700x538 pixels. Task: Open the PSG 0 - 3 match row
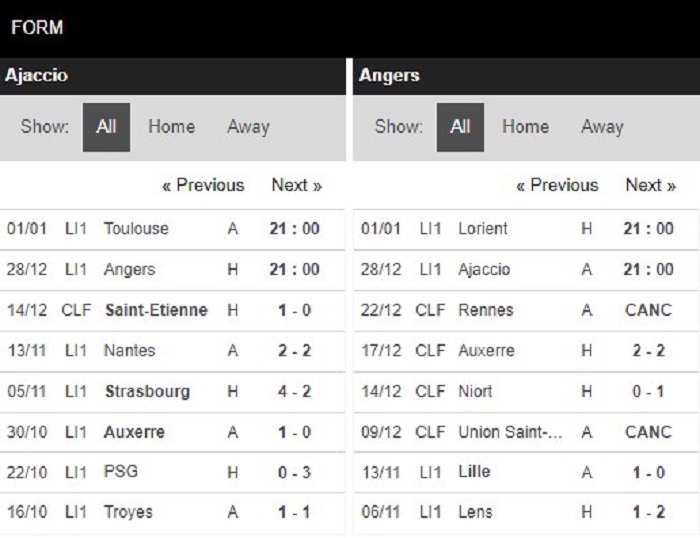pos(172,472)
